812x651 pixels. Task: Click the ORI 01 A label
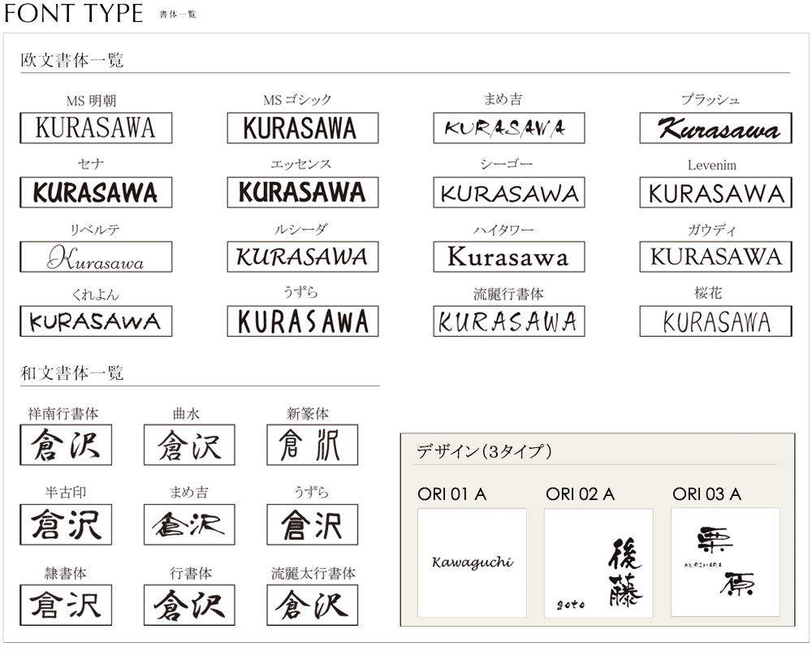(x=451, y=494)
